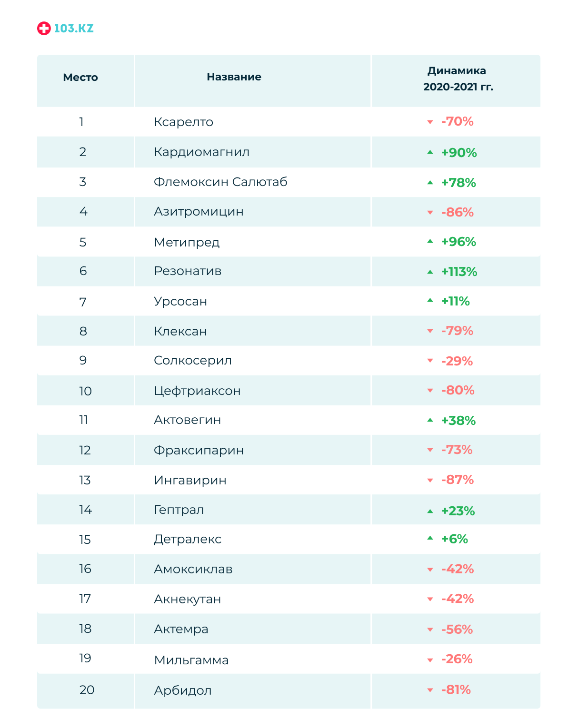Click the +96% value for Метипред
The width and height of the screenshot is (578, 728).
point(458,242)
